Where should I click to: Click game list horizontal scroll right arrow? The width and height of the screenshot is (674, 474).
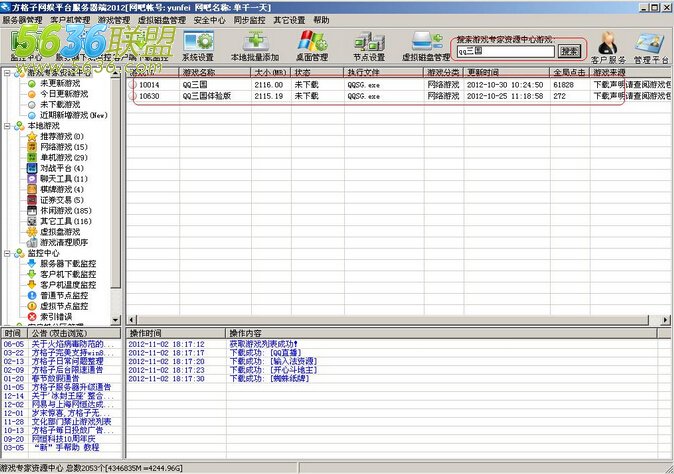coord(665,320)
